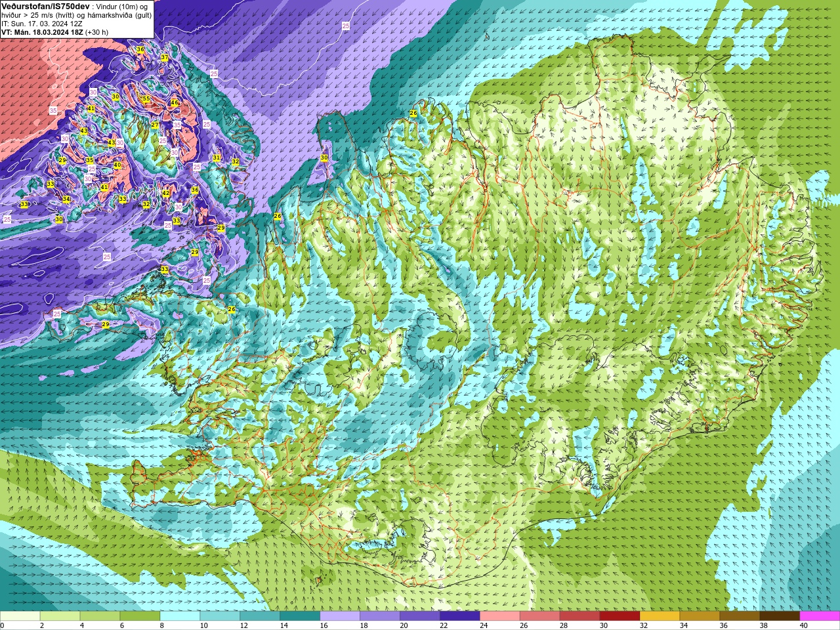Screen dimensions: 840x630
Task: Select the legend swatch between 20 and 22
Action: tap(420, 616)
